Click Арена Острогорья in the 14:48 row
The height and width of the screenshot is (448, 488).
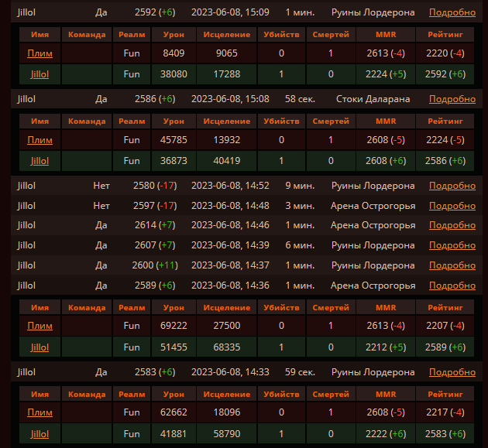[373, 206]
